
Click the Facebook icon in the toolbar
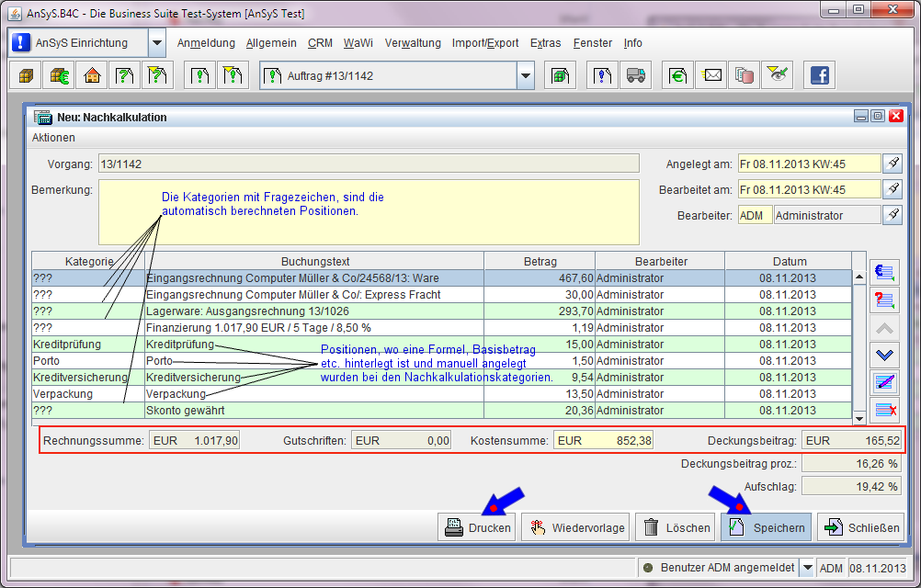point(819,75)
